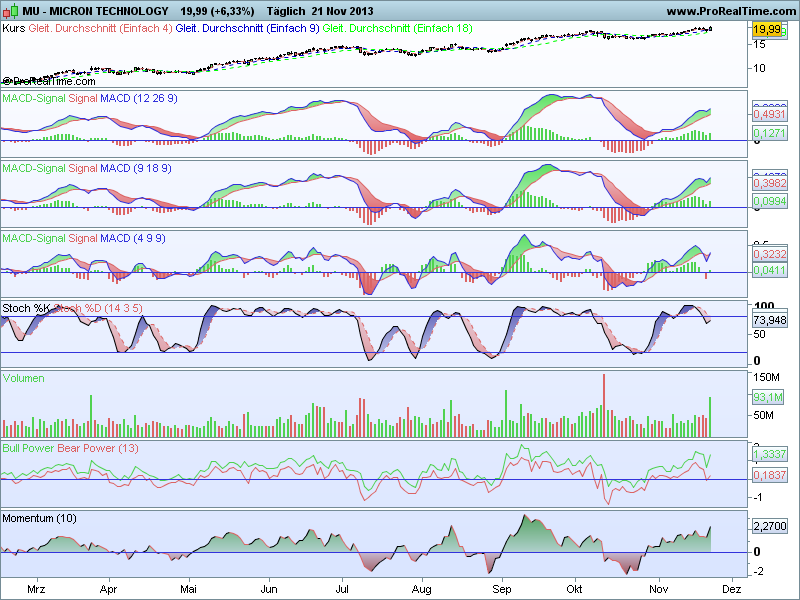Image resolution: width=800 pixels, height=600 pixels.
Task: Click the Apr month marker
Action: click(108, 589)
